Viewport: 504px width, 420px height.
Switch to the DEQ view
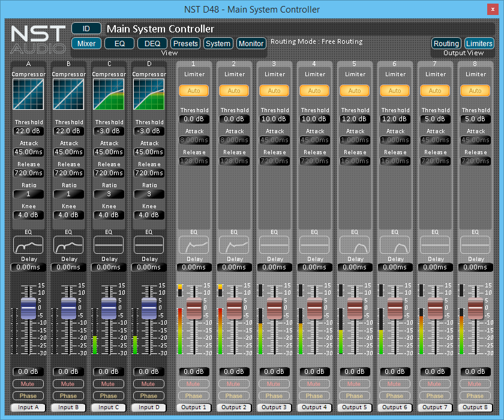(x=152, y=43)
